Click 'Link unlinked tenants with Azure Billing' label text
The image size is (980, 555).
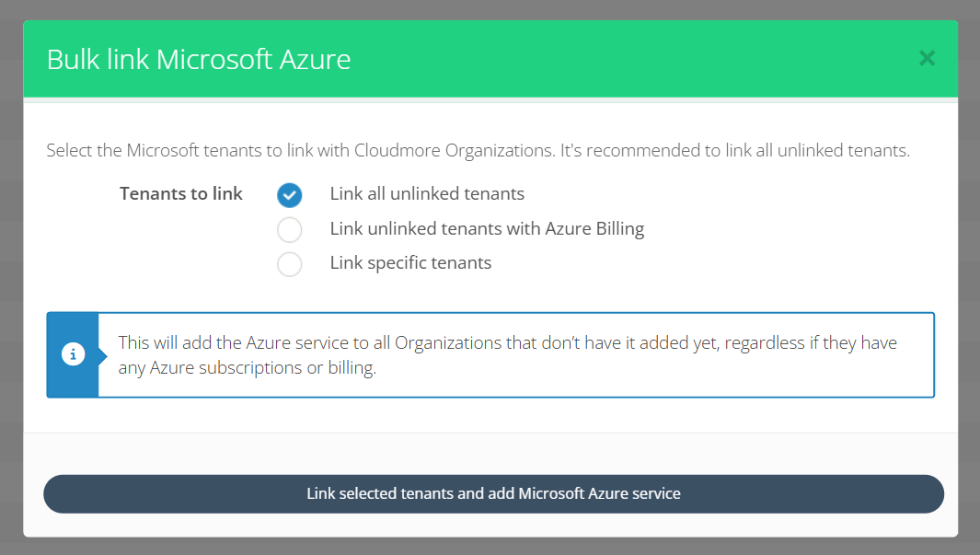(x=487, y=229)
